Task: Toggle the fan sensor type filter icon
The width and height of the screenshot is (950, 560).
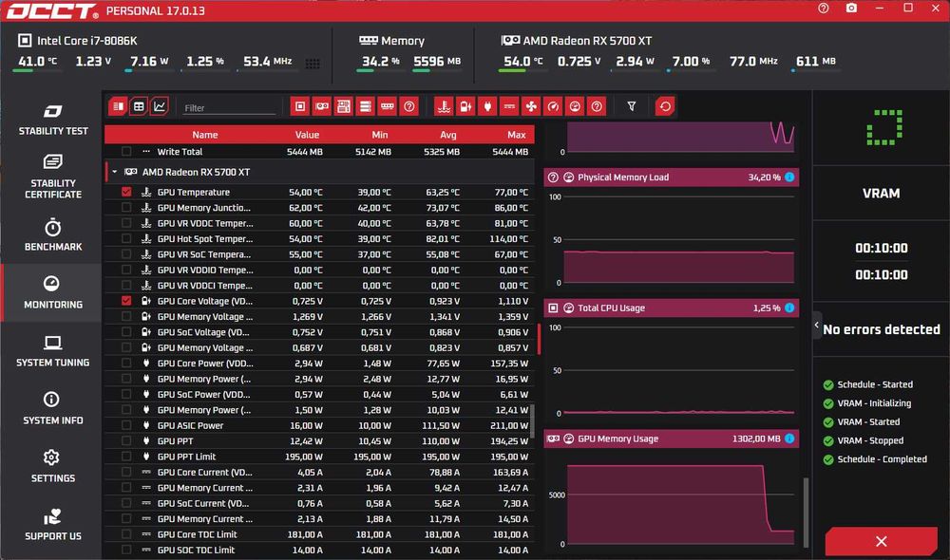Action: tap(531, 106)
